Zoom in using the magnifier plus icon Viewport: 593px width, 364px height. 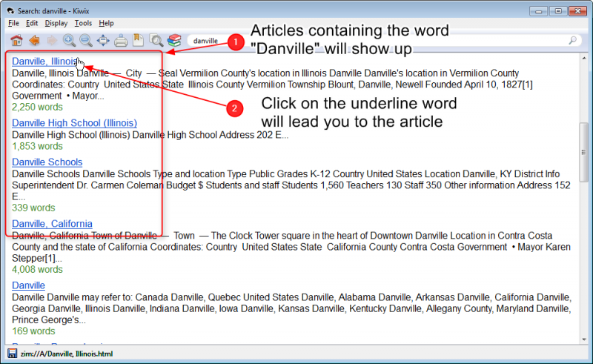point(69,40)
